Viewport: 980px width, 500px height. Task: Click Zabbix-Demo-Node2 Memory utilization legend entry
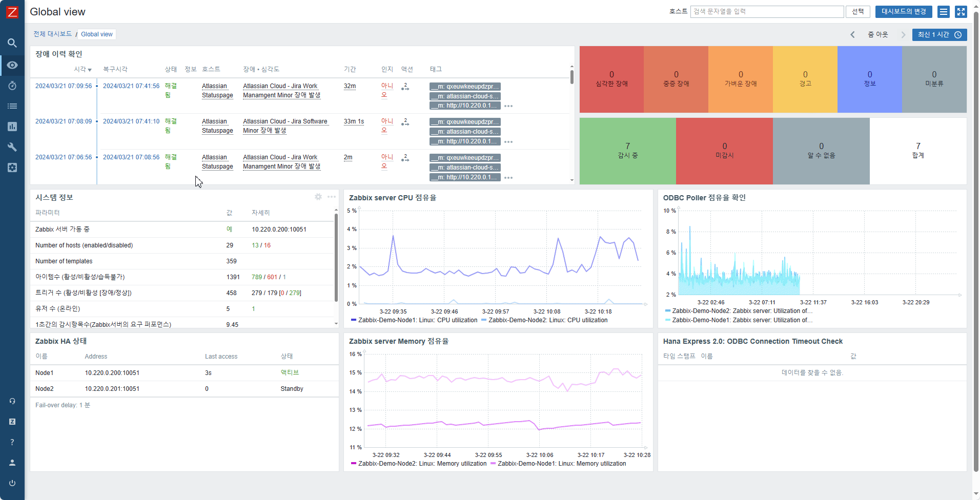[x=419, y=464]
